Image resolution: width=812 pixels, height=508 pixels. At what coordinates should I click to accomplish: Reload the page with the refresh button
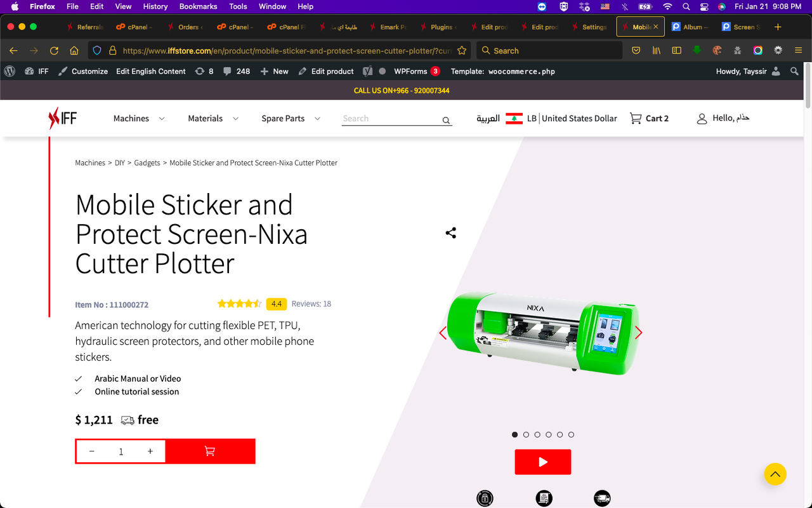(54, 50)
